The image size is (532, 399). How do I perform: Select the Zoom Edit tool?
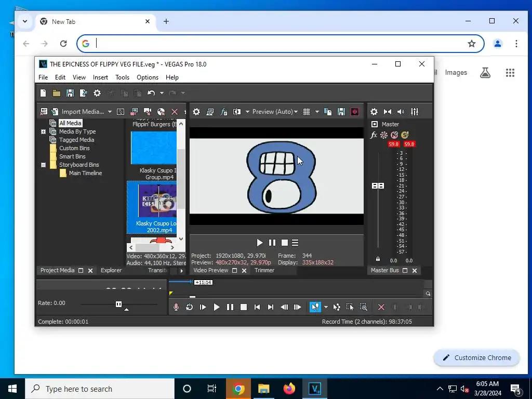coord(363,307)
